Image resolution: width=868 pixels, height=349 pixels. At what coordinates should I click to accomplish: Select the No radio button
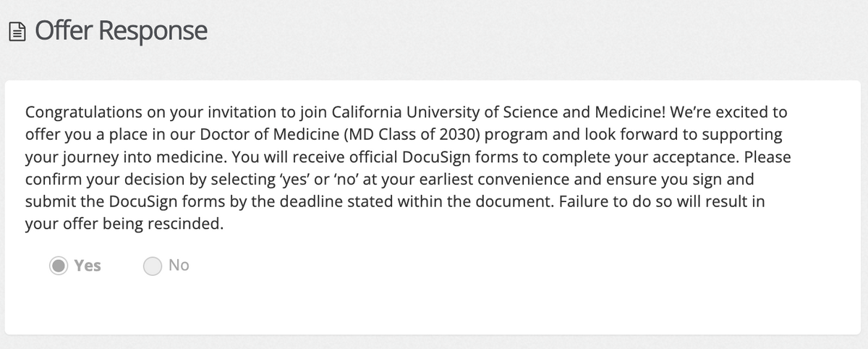coord(153,266)
